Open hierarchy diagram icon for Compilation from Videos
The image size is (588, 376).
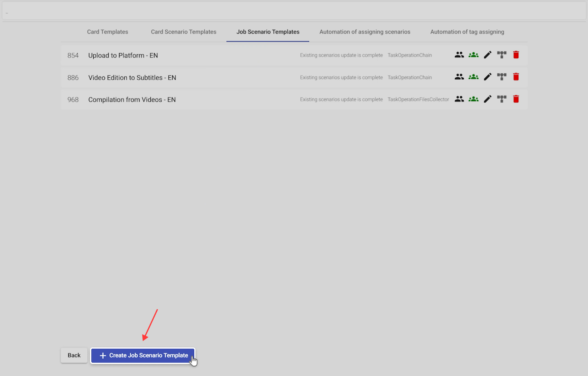[x=502, y=99]
